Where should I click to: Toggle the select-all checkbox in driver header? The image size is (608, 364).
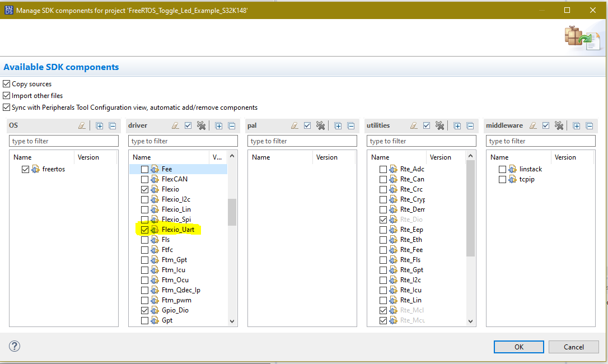click(x=188, y=125)
